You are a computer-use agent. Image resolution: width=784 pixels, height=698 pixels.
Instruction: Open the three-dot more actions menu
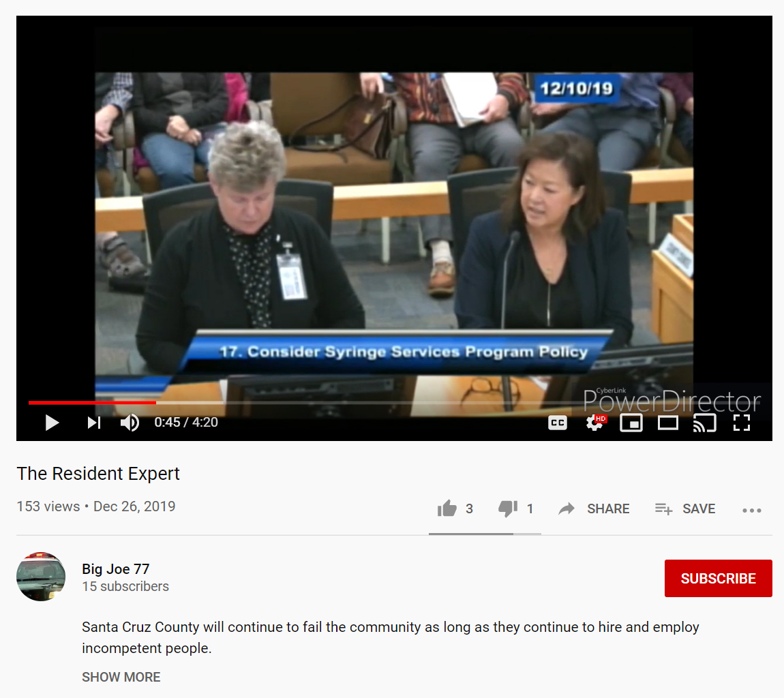tap(751, 510)
